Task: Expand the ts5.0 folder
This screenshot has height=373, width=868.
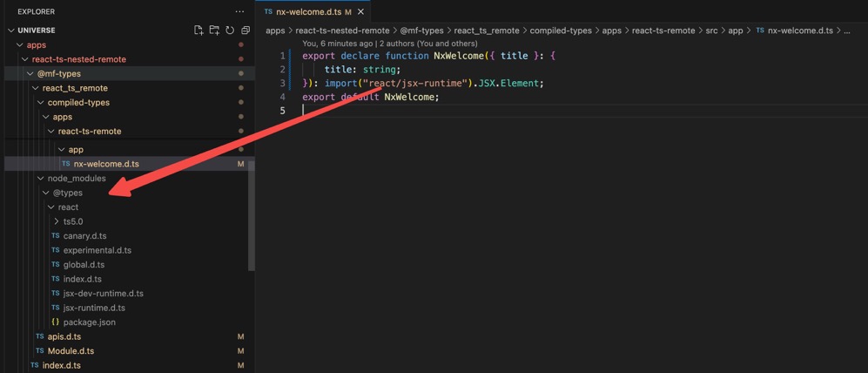Action: [x=57, y=221]
